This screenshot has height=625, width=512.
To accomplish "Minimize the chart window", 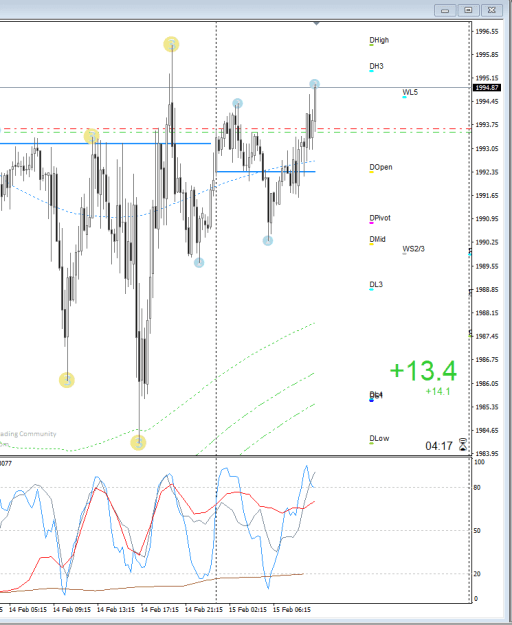I will click(445, 10).
